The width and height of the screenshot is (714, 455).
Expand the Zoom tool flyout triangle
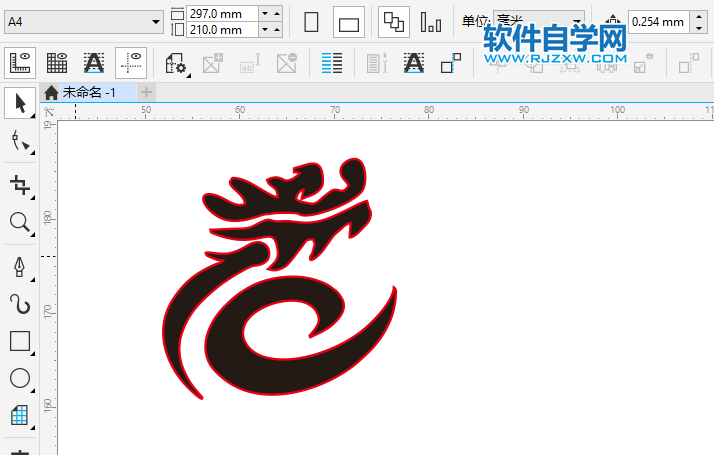[x=33, y=234]
